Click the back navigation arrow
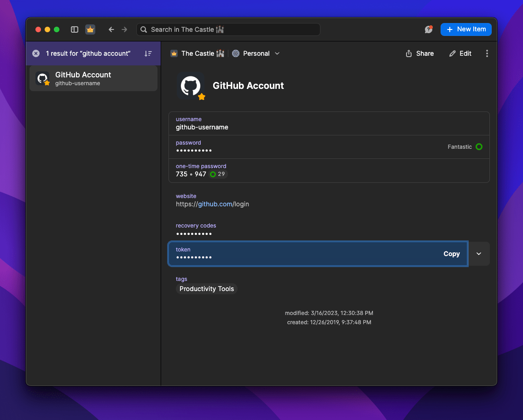This screenshot has width=523, height=420. pos(111,29)
